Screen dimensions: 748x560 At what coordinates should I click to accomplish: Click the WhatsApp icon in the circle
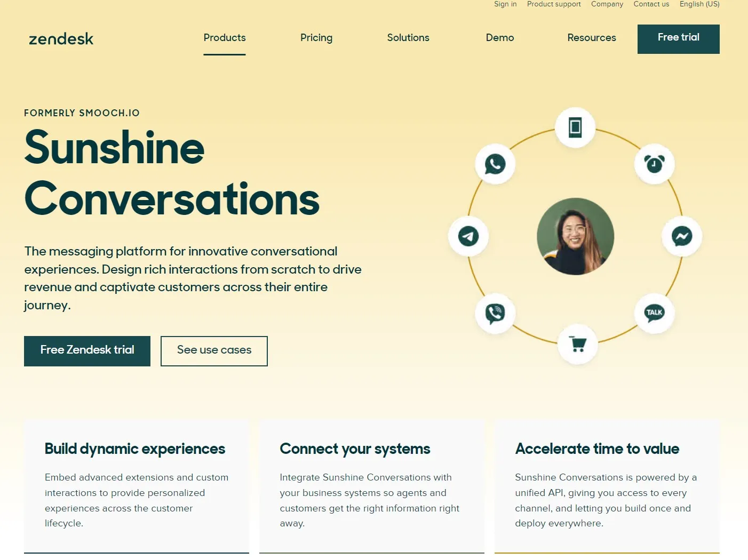tap(495, 164)
